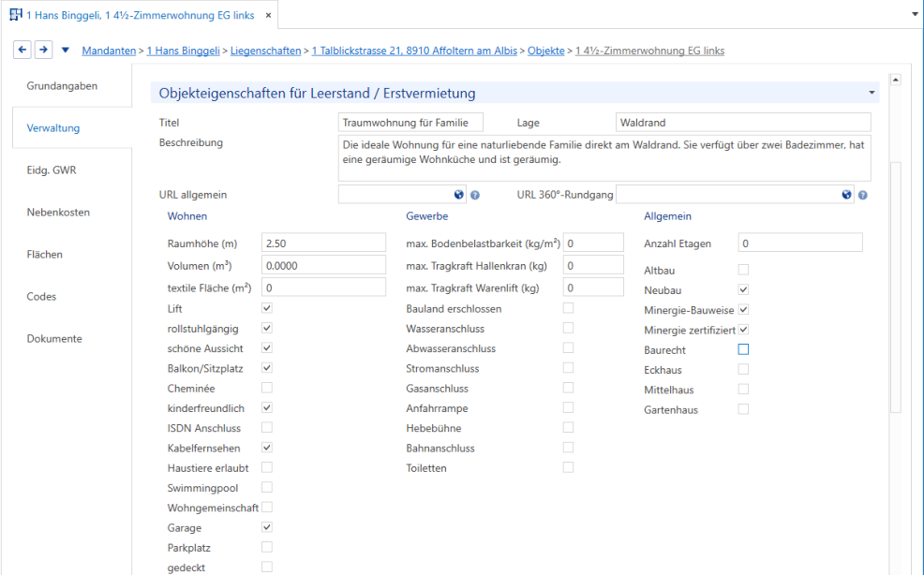Viewport: 924px width, 575px height.
Task: Check the Baurecht checkbox
Action: click(x=744, y=349)
